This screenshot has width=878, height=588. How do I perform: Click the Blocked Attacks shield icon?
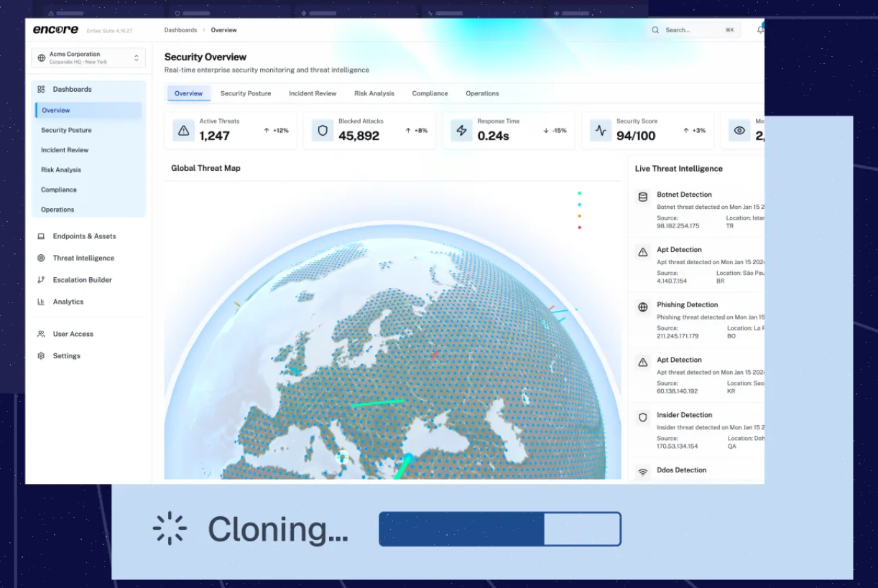point(323,131)
